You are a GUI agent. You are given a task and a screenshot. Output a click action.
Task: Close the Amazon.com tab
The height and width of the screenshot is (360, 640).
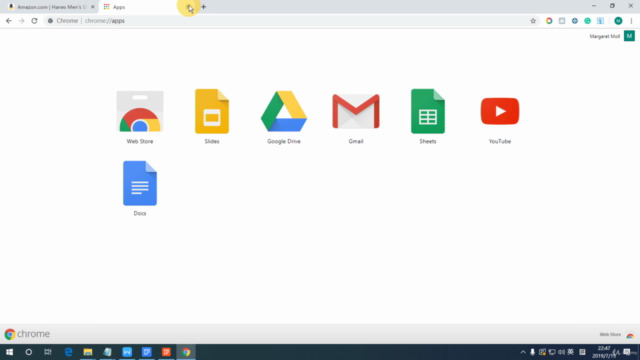coord(93,7)
